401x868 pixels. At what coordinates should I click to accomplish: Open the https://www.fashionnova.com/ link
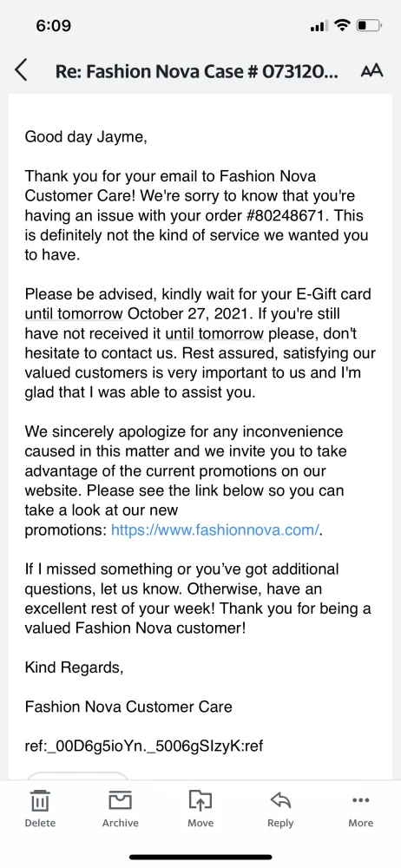point(215,529)
